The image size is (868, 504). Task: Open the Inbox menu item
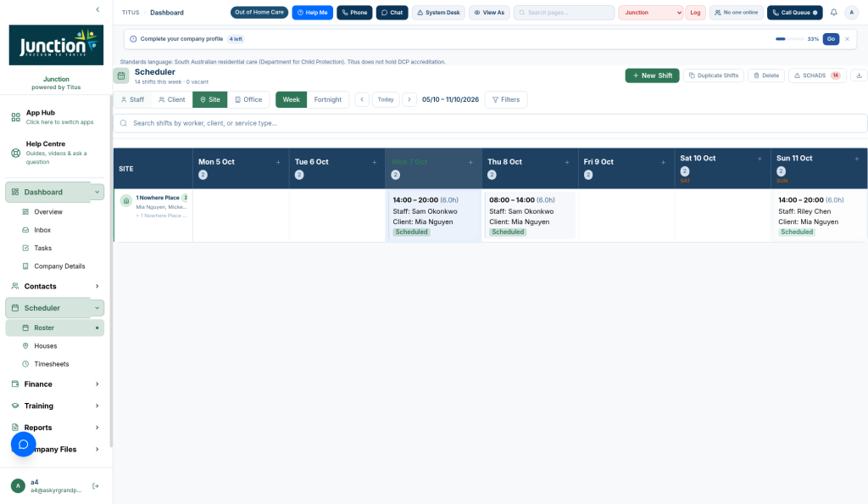[x=42, y=230]
